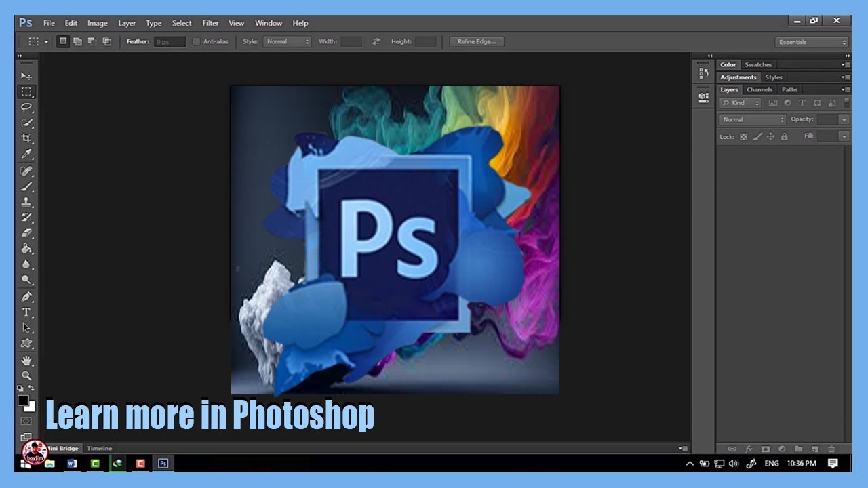Open the Image menu
868x488 pixels.
[x=98, y=23]
